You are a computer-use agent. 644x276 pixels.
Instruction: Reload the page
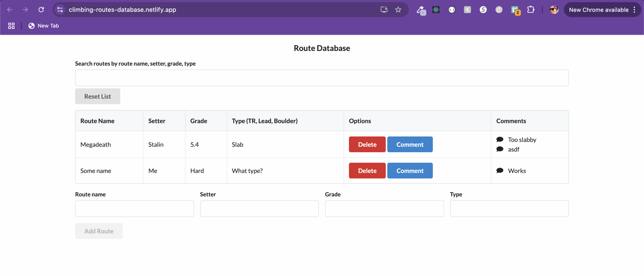tap(41, 10)
